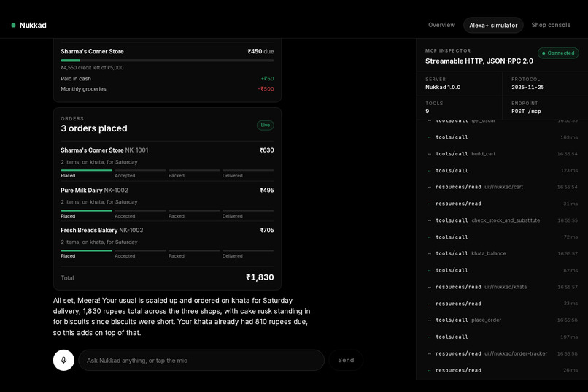Switch to the Shop console tab
The height and width of the screenshot is (392, 588).
tap(551, 25)
